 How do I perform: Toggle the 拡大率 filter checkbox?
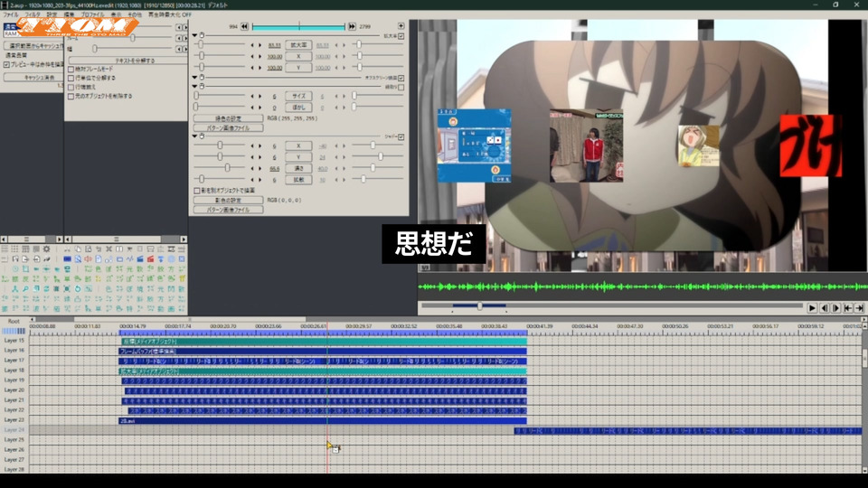401,36
